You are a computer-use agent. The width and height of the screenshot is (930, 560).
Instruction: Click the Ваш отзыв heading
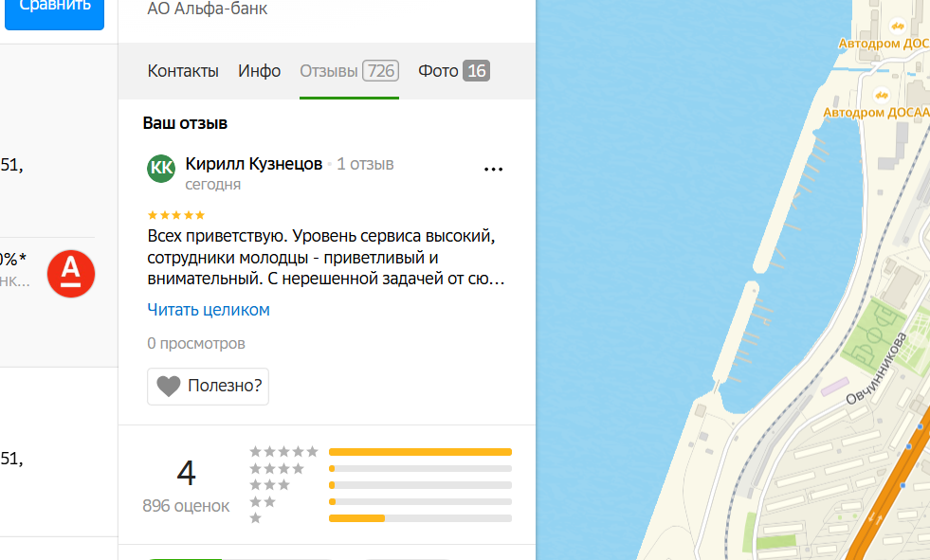(x=185, y=123)
